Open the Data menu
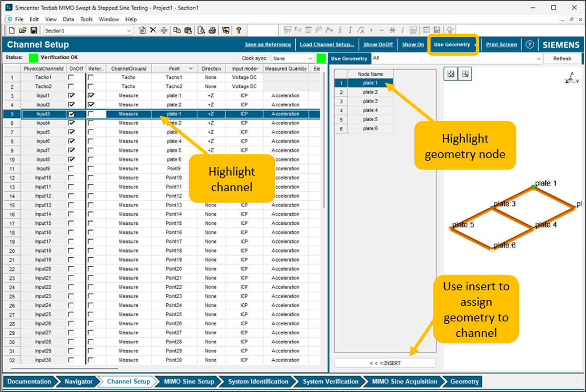The image size is (586, 392). (68, 19)
